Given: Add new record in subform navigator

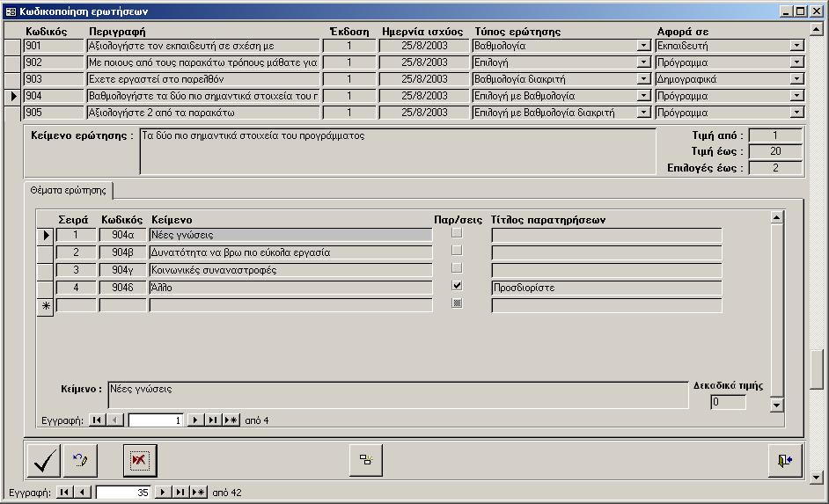Looking at the screenshot, I should [x=231, y=420].
